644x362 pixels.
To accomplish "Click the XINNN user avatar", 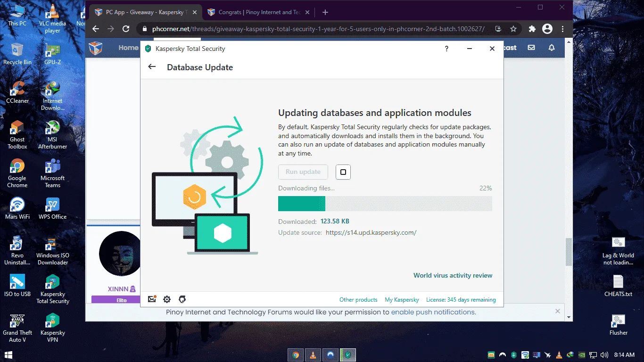I will [x=120, y=254].
